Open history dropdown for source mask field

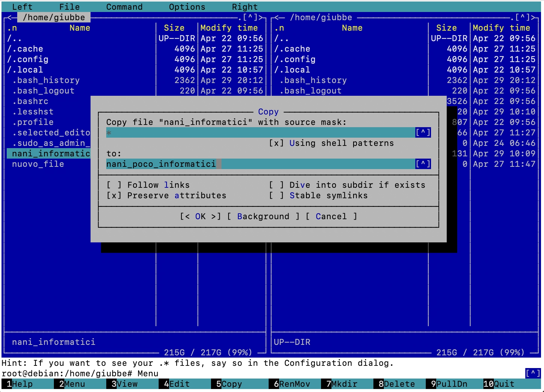pyautogui.click(x=423, y=132)
